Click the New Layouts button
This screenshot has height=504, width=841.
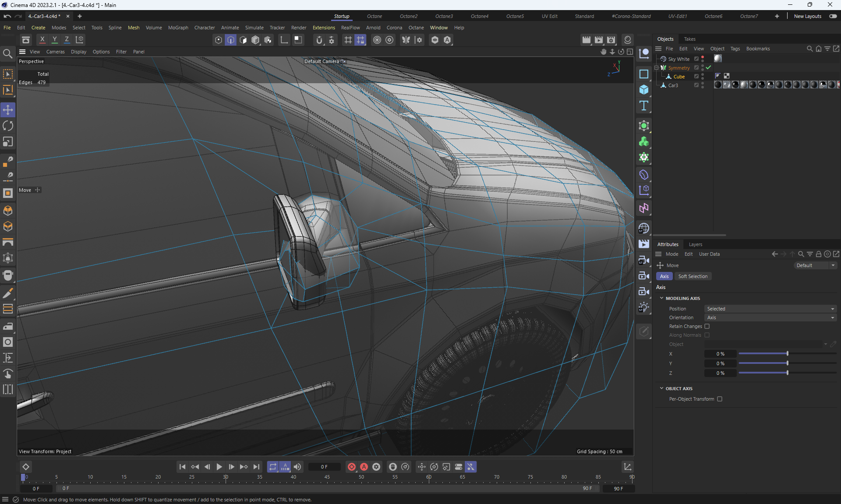807,16
